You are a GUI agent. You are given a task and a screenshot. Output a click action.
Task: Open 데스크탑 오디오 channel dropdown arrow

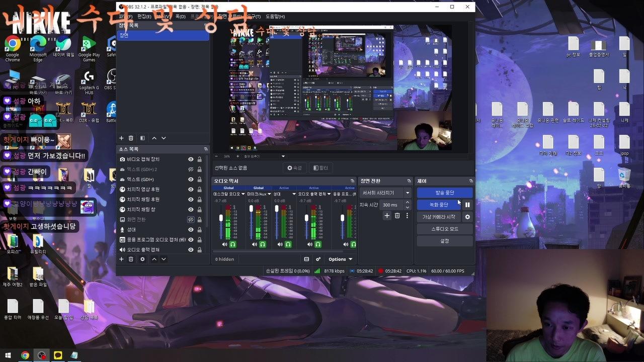tap(244, 194)
